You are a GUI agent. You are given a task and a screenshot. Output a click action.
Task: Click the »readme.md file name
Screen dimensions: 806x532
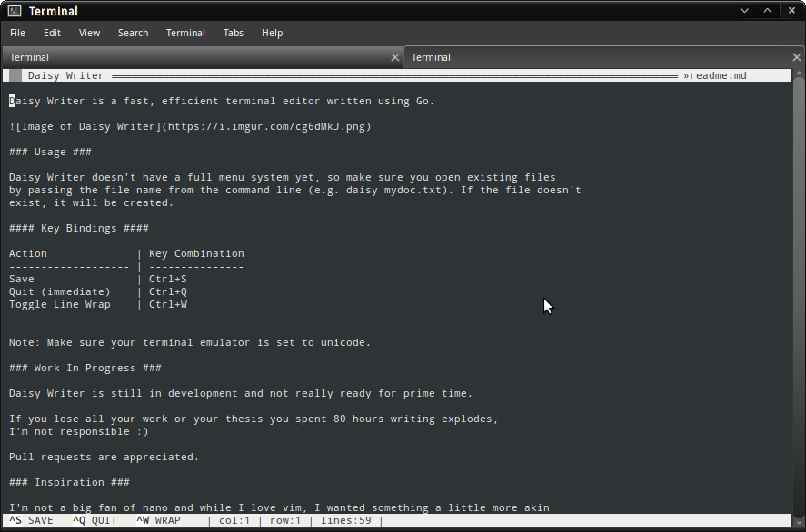coord(715,75)
